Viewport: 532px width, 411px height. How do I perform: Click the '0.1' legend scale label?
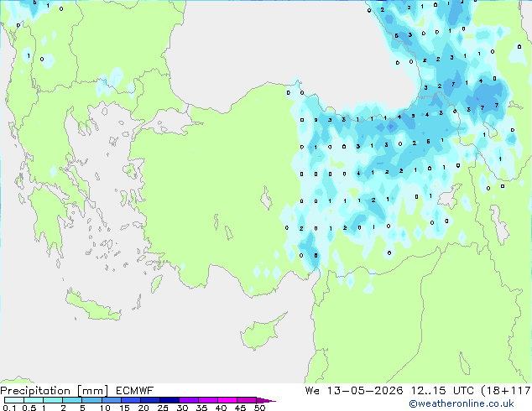click(9, 408)
